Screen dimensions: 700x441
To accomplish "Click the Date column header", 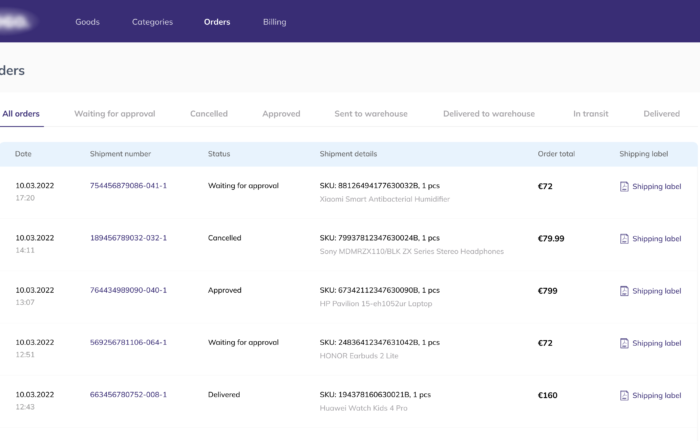I will [23, 154].
